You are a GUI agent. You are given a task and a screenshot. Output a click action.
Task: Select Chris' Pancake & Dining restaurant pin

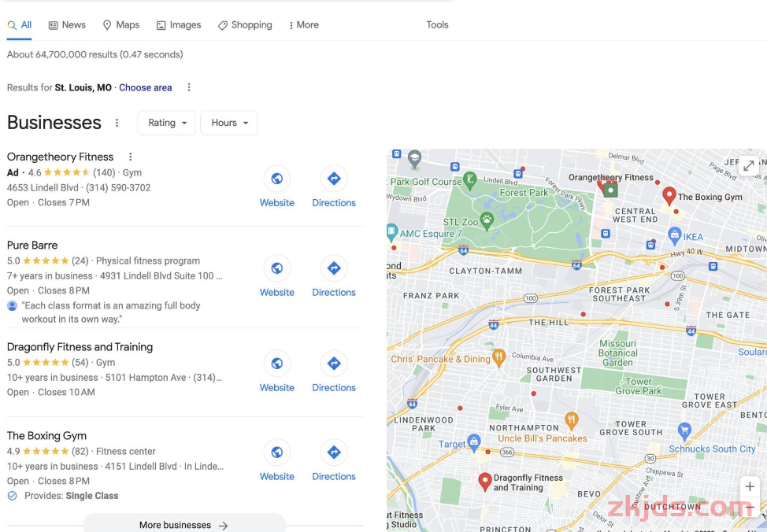coord(498,357)
